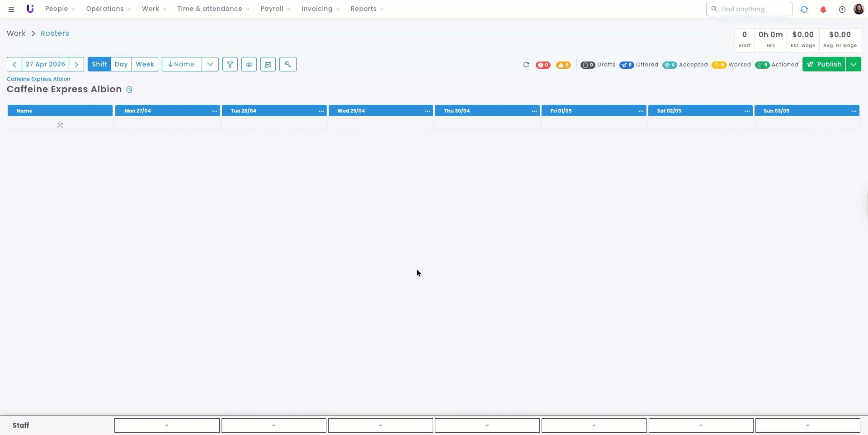Click edit icon beside Caffeine Express Albion
The width and height of the screenshot is (868, 435).
[x=129, y=90]
